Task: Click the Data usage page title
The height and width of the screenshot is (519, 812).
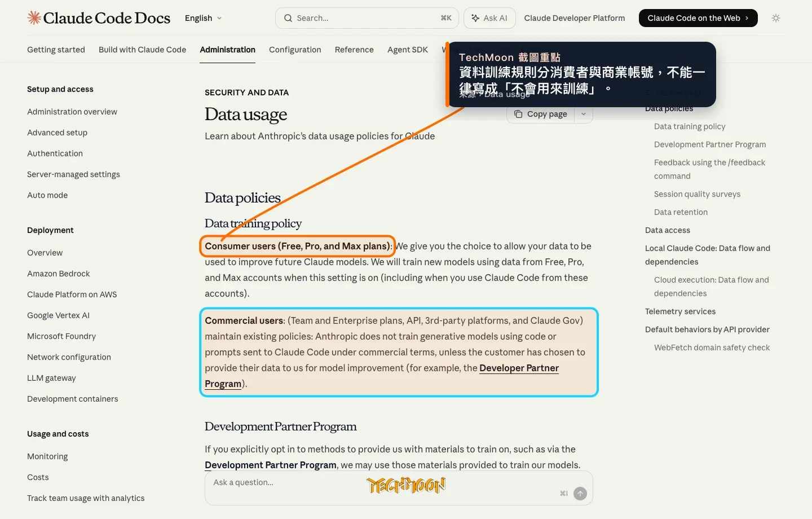Action: (246, 115)
